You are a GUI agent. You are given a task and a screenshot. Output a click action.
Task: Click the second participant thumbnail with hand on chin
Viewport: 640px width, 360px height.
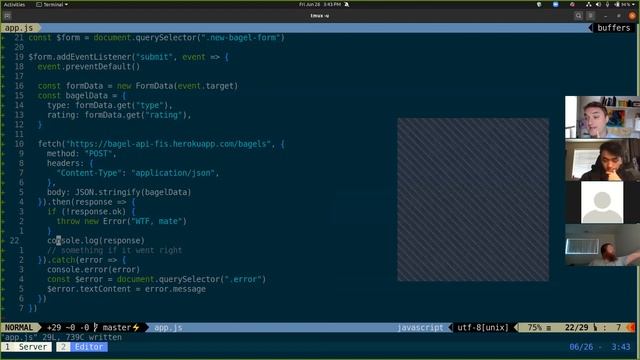pos(602,160)
